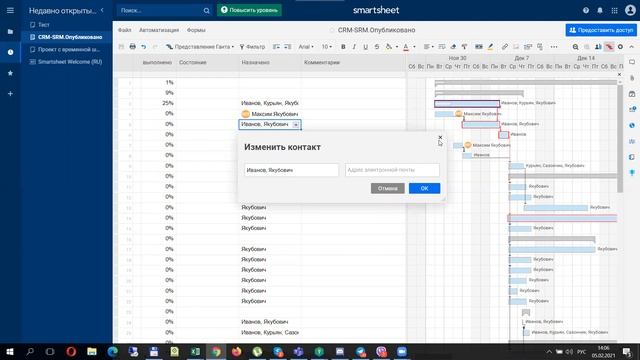640x360 pixels.
Task: Click the plus icon to create new
Action: click(10, 93)
